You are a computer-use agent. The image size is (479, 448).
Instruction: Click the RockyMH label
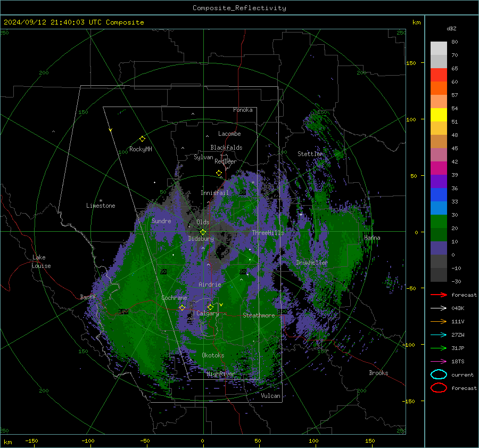(141, 149)
